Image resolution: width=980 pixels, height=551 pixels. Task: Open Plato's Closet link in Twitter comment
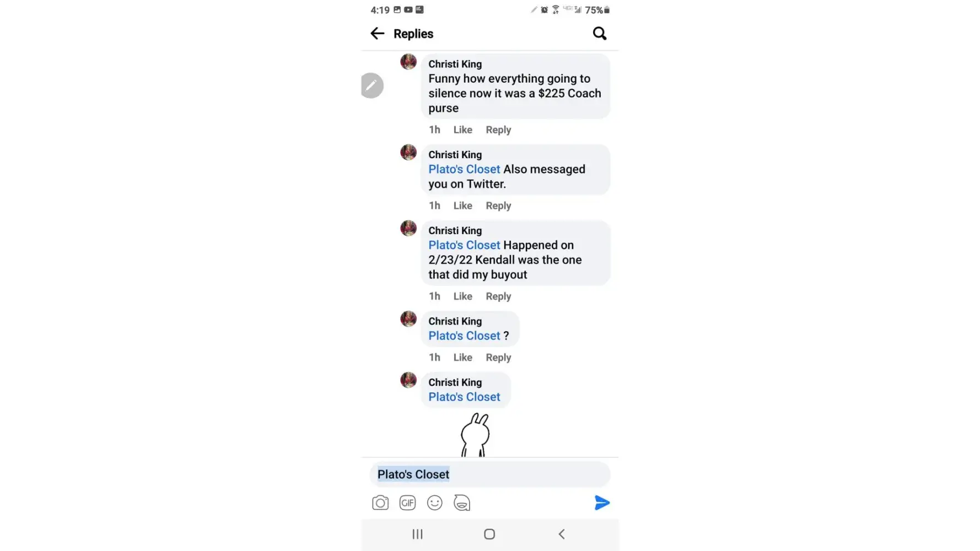[x=464, y=169]
